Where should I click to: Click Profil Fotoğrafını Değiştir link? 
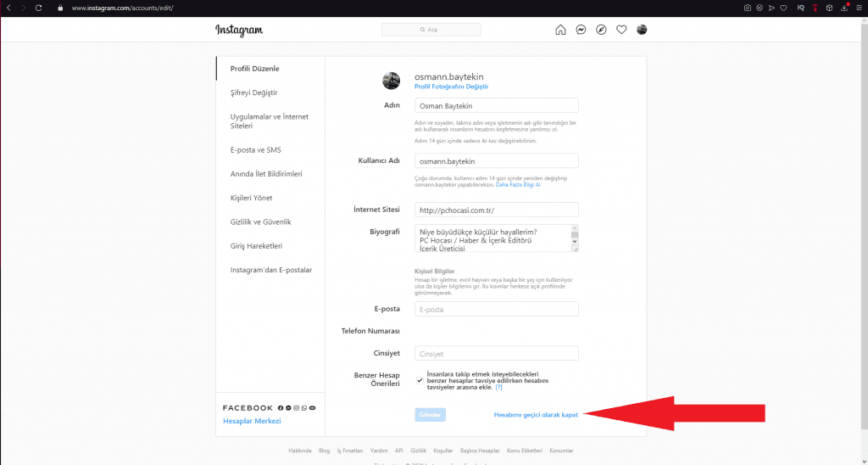click(x=451, y=87)
